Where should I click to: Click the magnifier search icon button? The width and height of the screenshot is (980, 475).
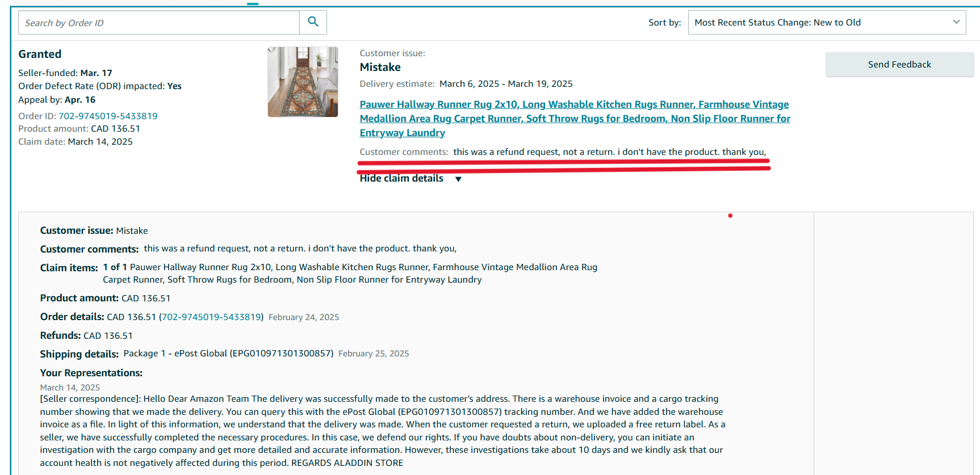click(313, 22)
